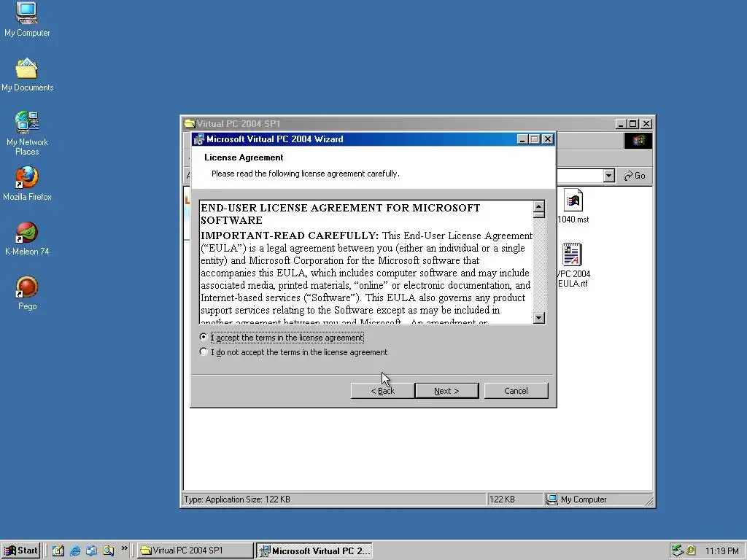Select 'I accept the terms' radio button

[x=204, y=337]
